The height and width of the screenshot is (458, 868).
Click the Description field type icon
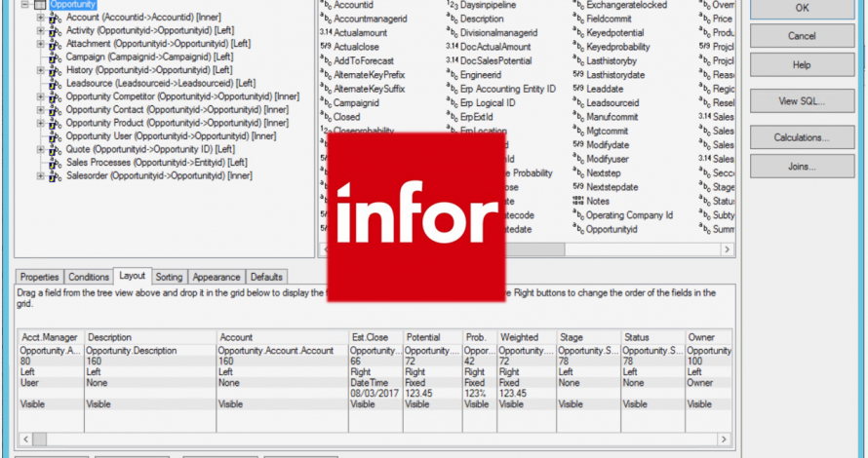pyautogui.click(x=452, y=19)
